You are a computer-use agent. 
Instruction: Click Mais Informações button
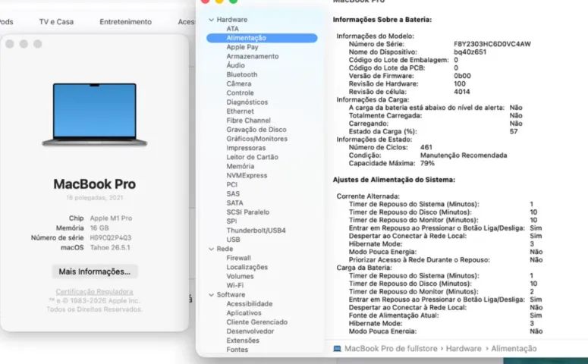pyautogui.click(x=95, y=271)
